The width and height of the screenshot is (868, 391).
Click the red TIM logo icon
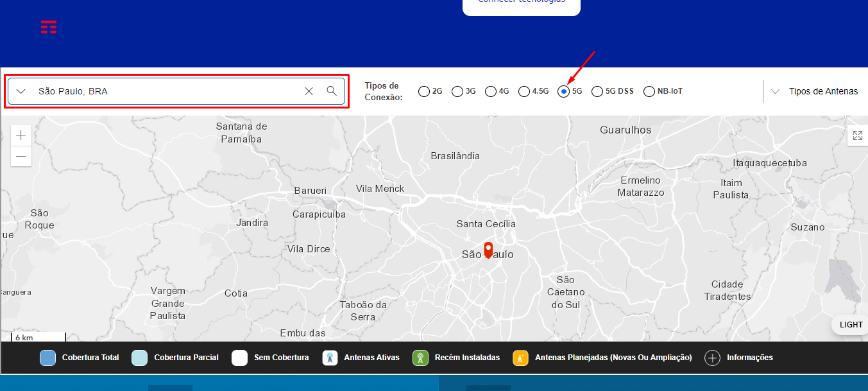click(x=49, y=27)
